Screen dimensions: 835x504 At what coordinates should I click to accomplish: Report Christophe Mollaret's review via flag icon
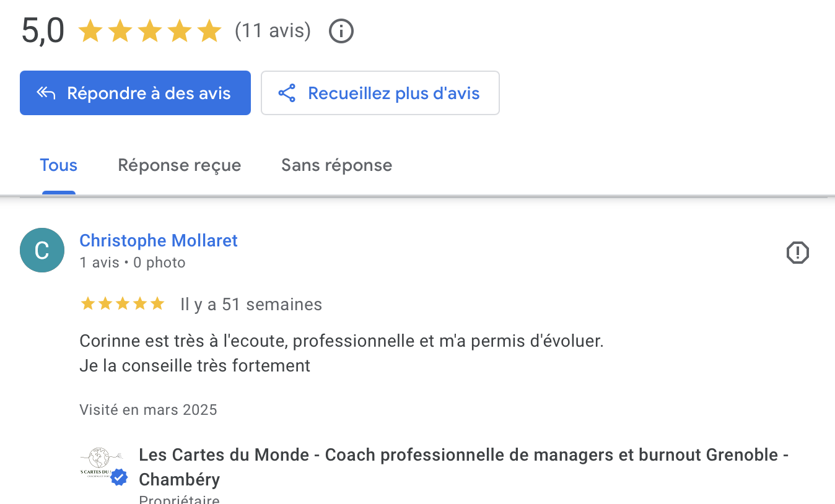(797, 253)
